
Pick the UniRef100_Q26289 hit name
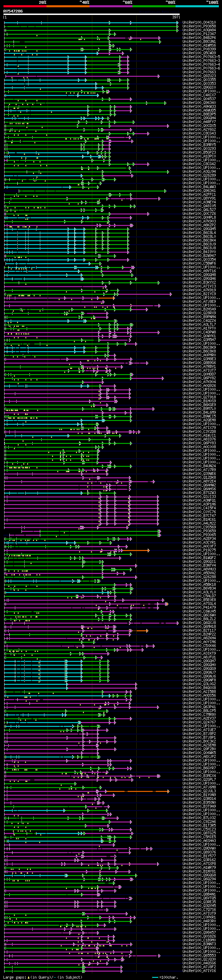(x=199, y=175)
